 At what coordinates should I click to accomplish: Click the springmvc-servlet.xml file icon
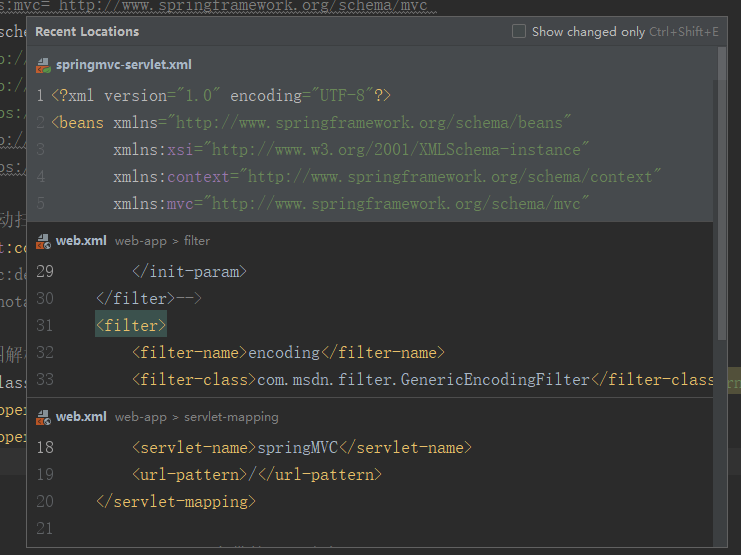pos(43,65)
